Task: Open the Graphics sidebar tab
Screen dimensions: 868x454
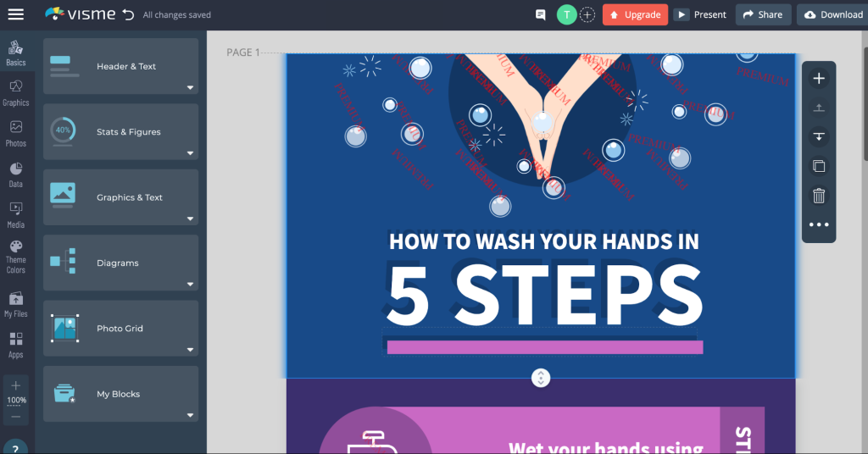Action: [x=16, y=92]
